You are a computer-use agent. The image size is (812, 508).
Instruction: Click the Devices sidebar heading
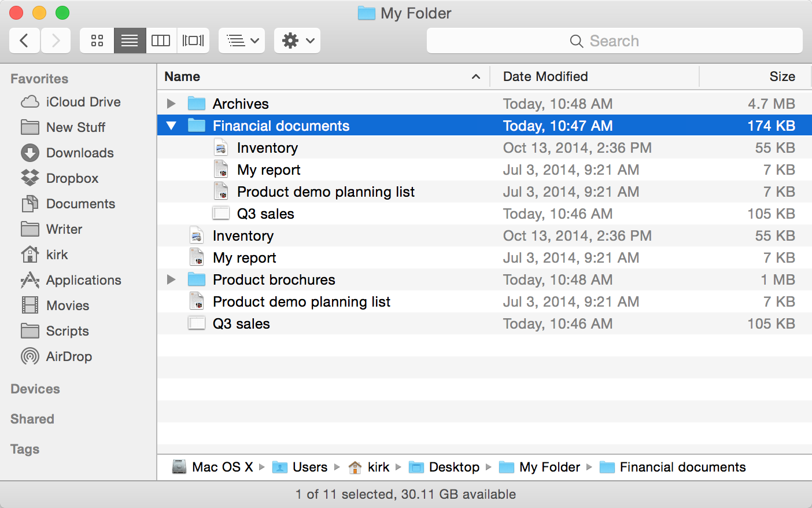35,389
